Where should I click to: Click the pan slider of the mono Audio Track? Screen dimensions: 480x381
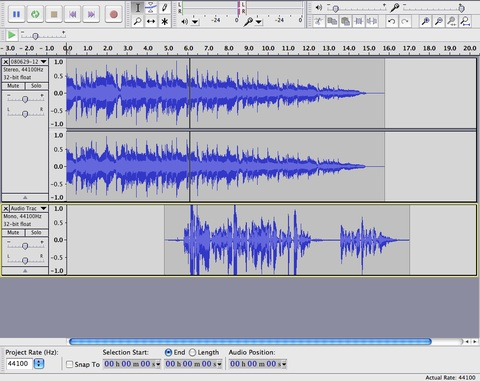25,260
